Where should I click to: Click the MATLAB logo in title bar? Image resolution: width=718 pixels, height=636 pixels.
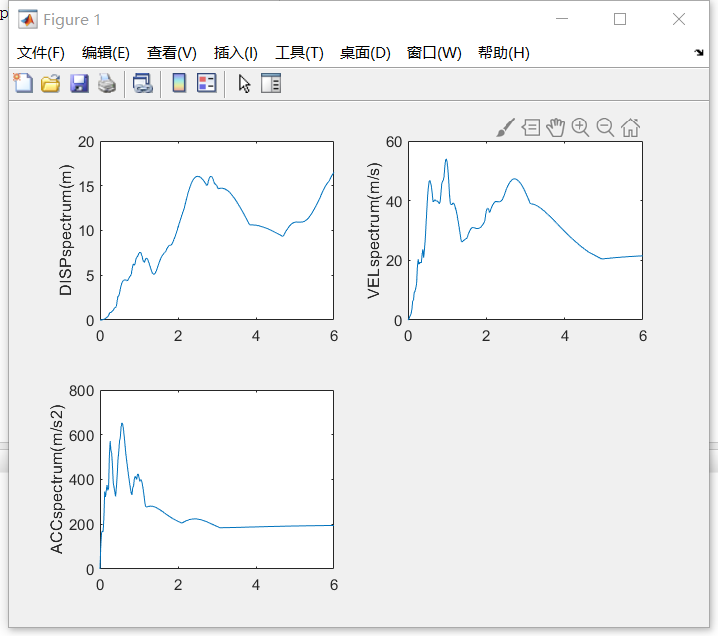[x=28, y=19]
